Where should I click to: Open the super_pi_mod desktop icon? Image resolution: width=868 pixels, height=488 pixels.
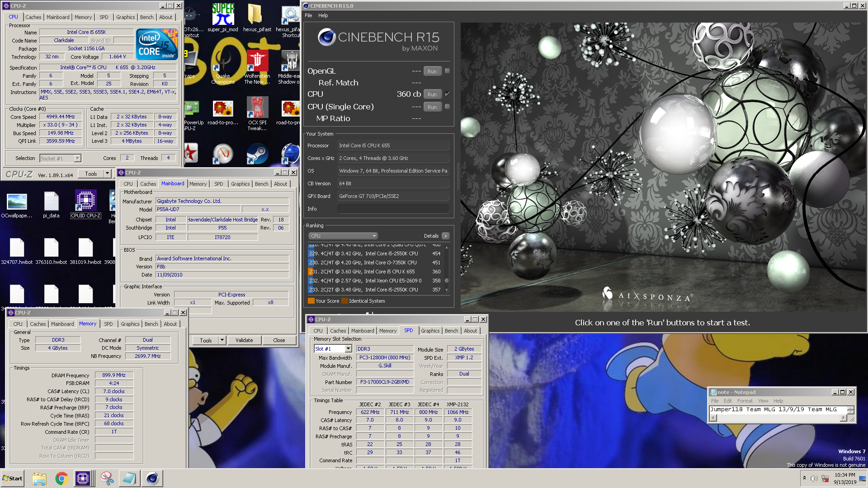(223, 18)
